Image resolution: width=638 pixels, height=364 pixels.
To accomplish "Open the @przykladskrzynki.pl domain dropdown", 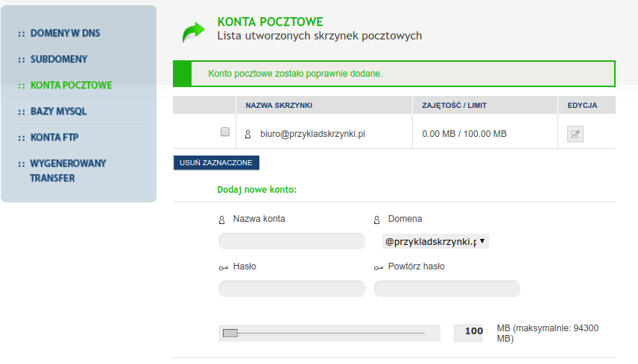I will (435, 241).
